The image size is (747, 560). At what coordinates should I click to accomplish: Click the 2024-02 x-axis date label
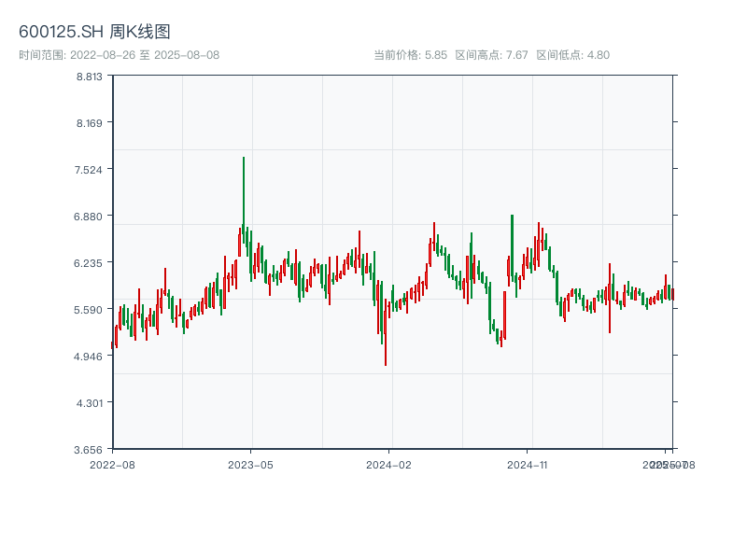[389, 464]
